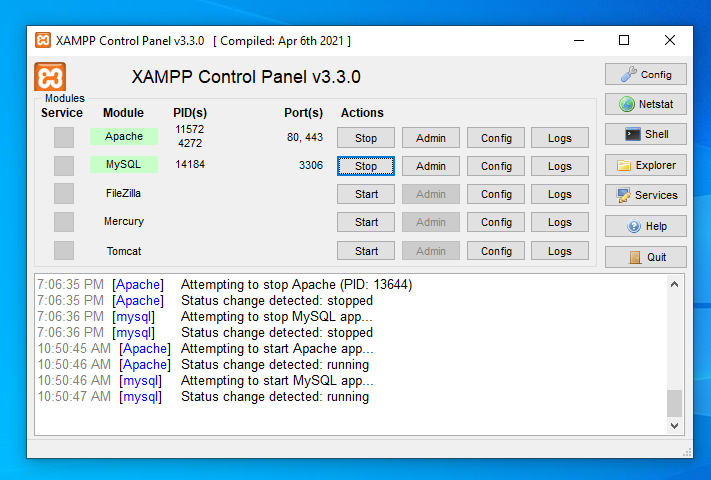Click log line 'Attempting to stop Apache (PID: 13644)'
The width and height of the screenshot is (711, 480).
297,285
